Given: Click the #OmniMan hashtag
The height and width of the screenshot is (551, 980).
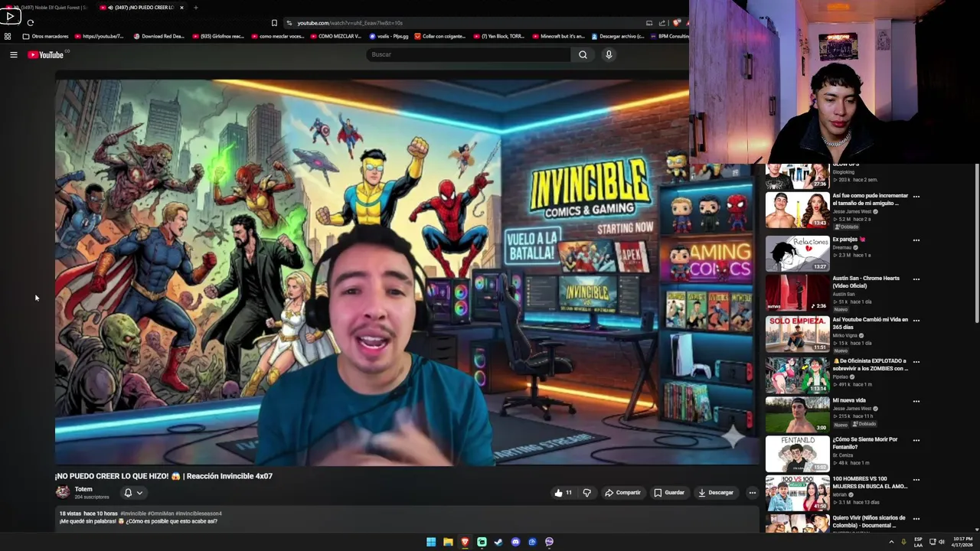Looking at the screenshot, I should pos(161,514).
